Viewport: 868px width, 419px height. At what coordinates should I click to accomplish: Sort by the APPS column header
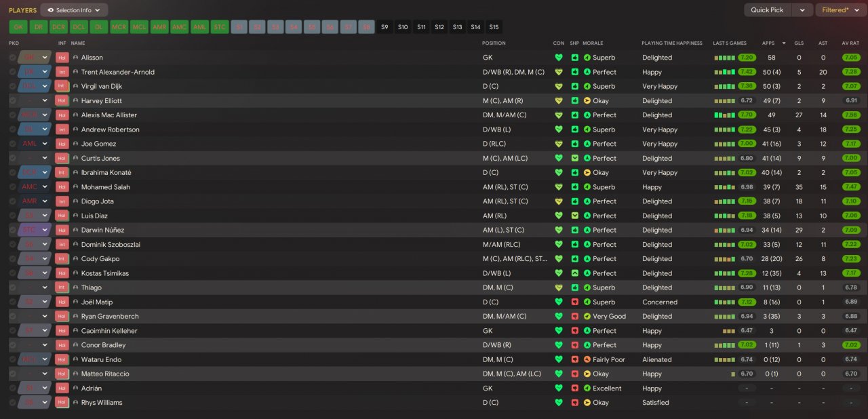tap(768, 43)
